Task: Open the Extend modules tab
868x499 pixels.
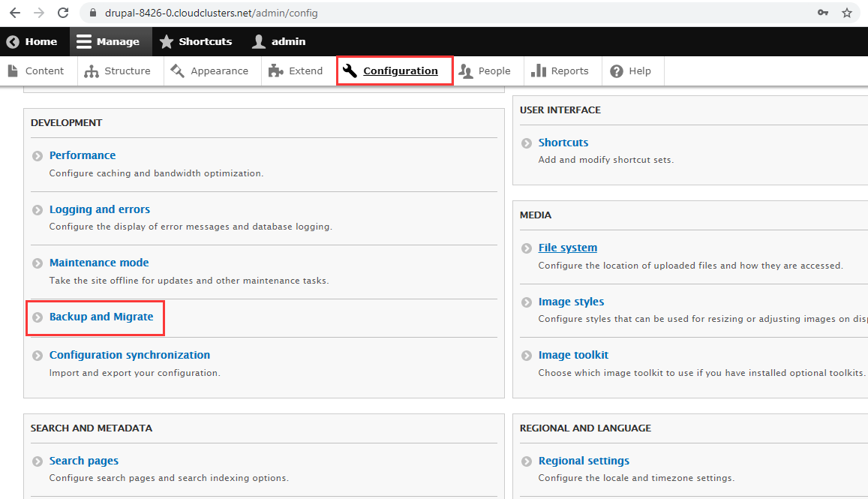Action: click(x=296, y=71)
